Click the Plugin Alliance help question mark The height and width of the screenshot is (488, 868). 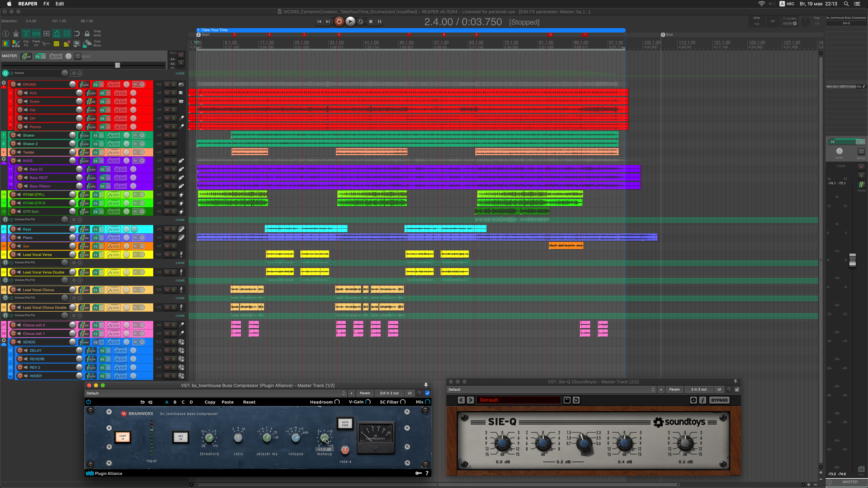click(x=427, y=473)
